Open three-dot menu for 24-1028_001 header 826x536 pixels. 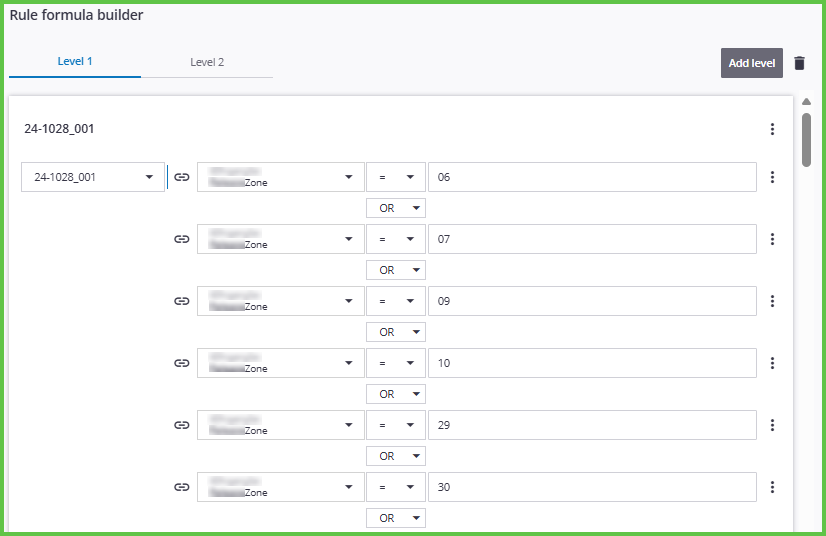coord(772,129)
